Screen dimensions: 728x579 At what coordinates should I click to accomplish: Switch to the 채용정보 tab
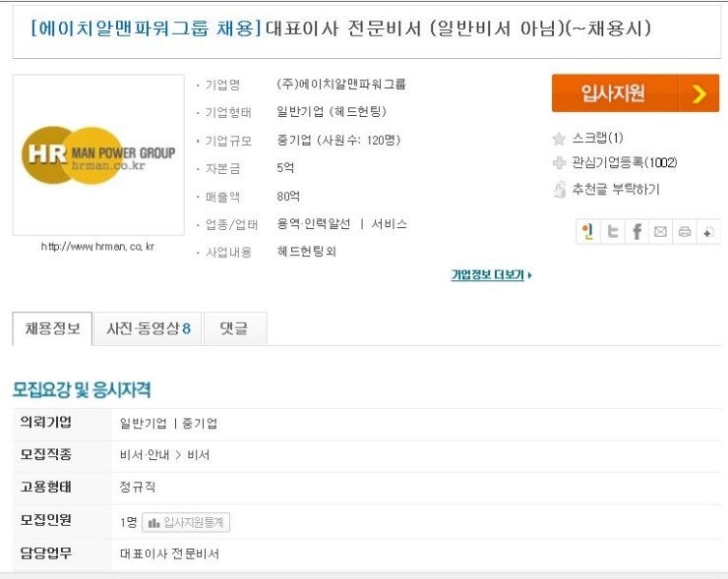point(52,328)
